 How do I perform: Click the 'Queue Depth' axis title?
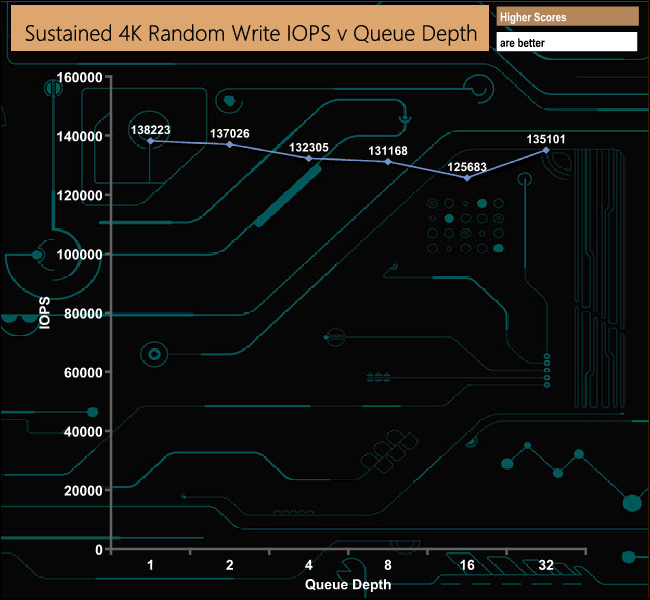click(x=348, y=584)
